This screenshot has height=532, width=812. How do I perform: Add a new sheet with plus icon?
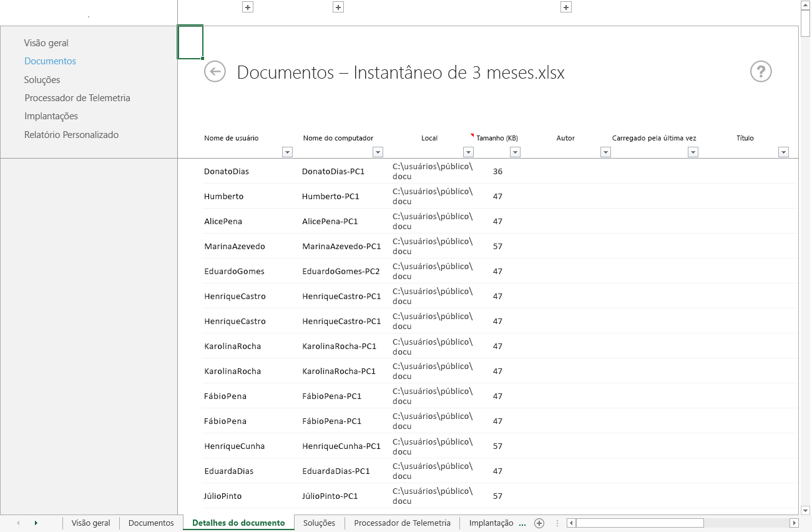(x=539, y=523)
